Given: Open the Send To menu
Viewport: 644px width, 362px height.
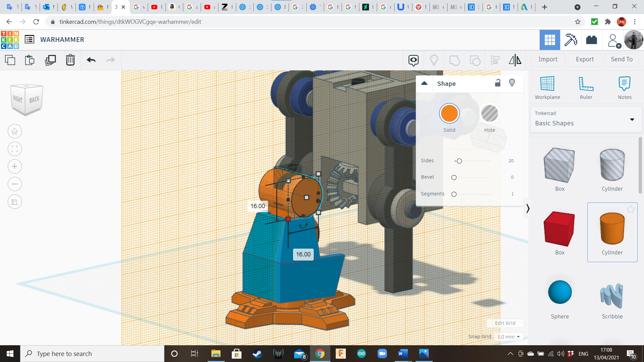Looking at the screenshot, I should [x=622, y=59].
